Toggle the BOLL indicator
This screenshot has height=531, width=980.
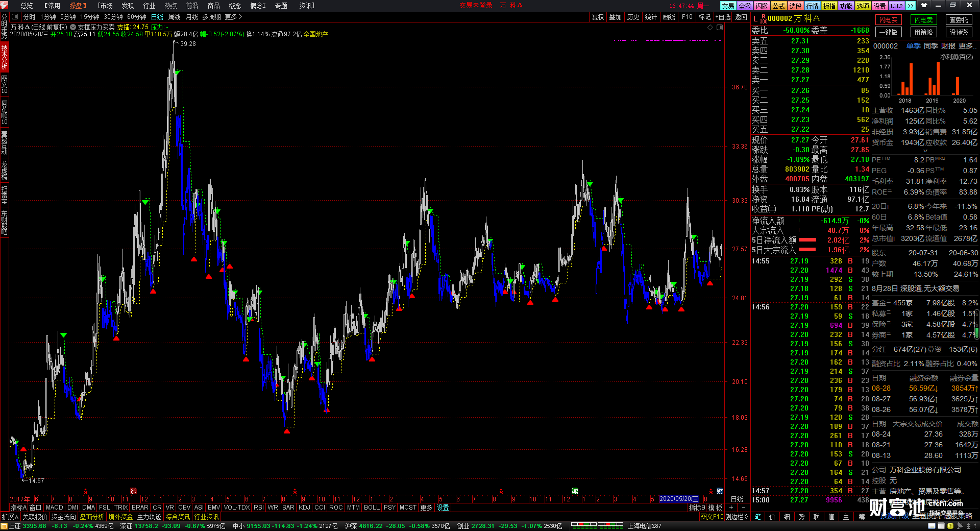(x=372, y=508)
